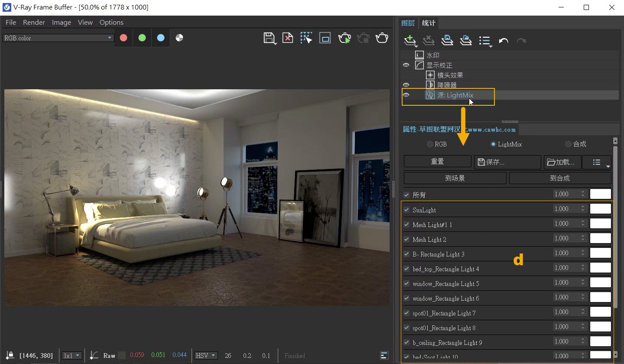The width and height of the screenshot is (624, 364).
Task: Click the clear image icon with red X
Action: pos(287,38)
